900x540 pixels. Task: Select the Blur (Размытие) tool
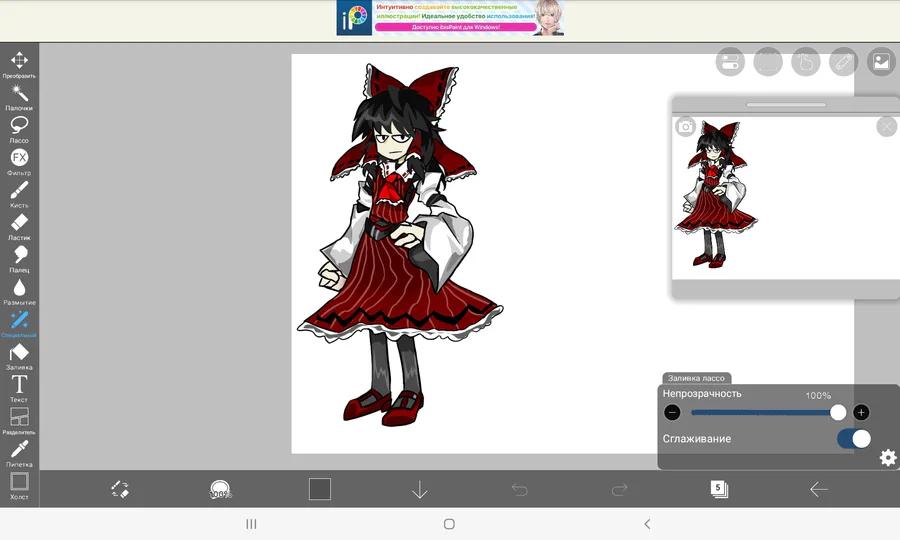[x=19, y=292]
